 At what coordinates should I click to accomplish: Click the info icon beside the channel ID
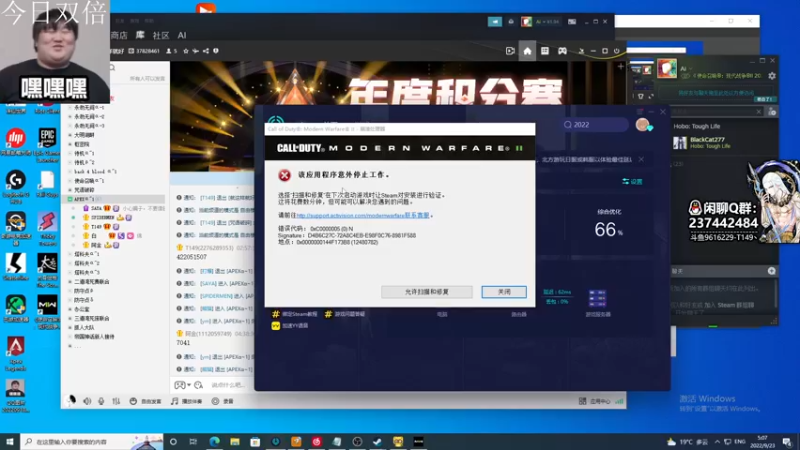coord(216,51)
